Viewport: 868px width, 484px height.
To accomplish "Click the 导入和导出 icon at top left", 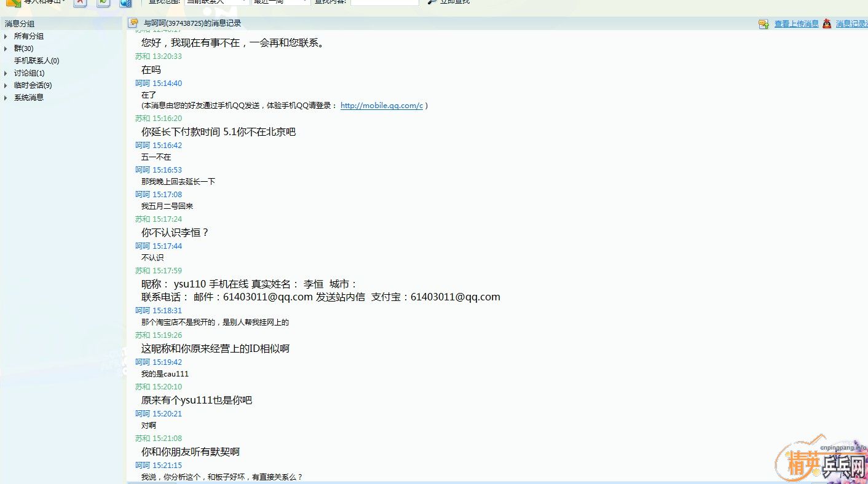I will (x=13, y=2).
